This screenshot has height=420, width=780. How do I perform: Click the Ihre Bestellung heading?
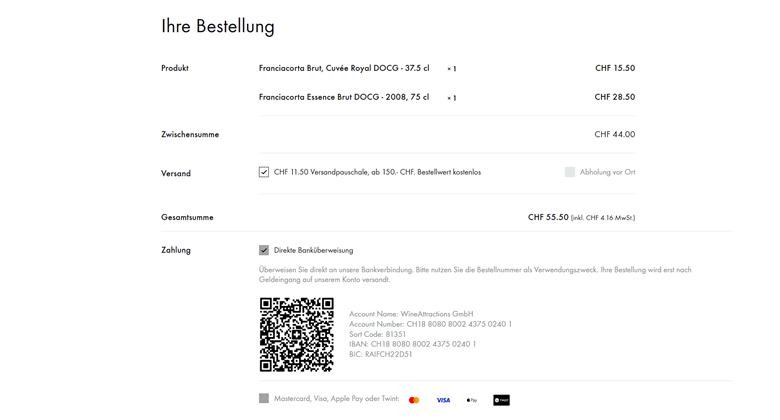click(218, 26)
